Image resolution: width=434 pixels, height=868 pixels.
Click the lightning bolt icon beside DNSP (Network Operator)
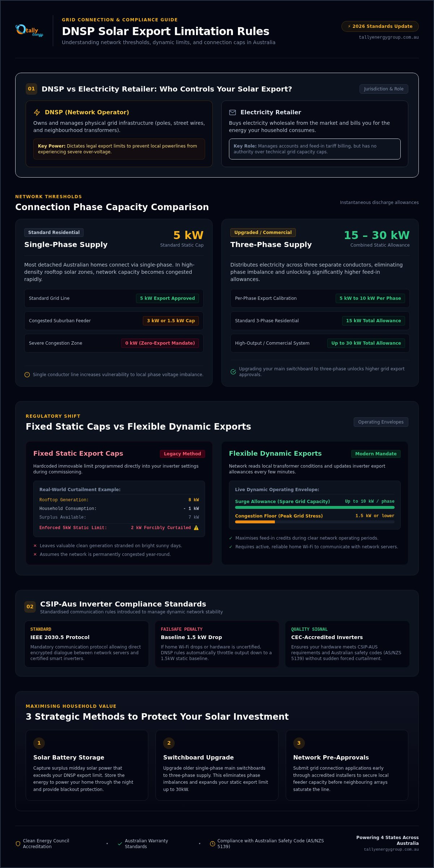coord(37,112)
